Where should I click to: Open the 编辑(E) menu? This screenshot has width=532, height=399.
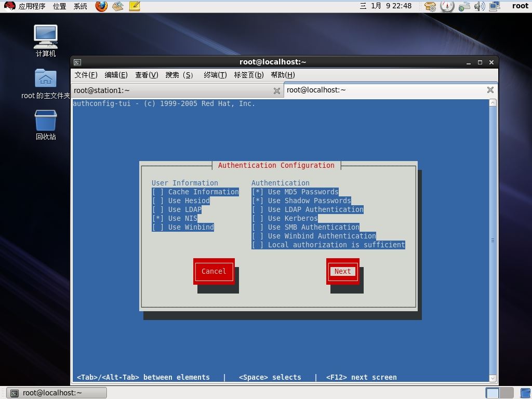[116, 75]
